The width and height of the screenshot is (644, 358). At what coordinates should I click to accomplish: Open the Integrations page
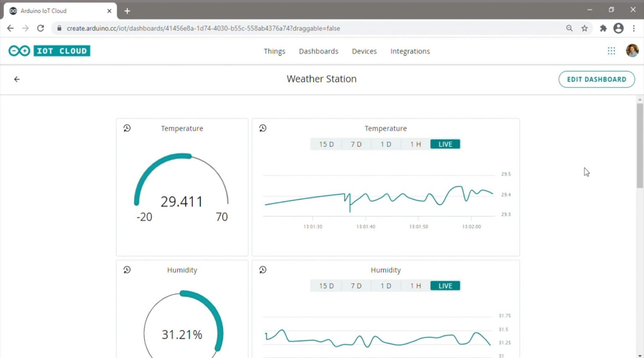tap(410, 51)
